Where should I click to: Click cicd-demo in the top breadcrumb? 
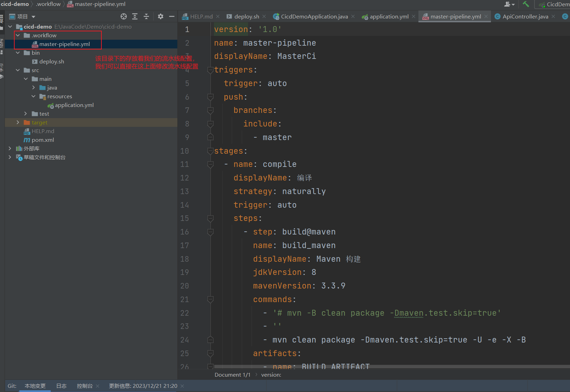[15, 4]
